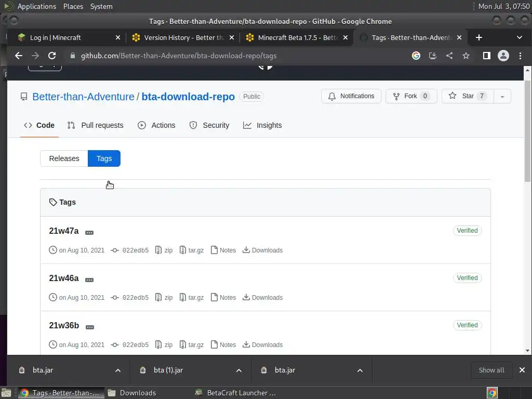This screenshot has height=399, width=532.
Task: Open the System menu
Action: [101, 6]
